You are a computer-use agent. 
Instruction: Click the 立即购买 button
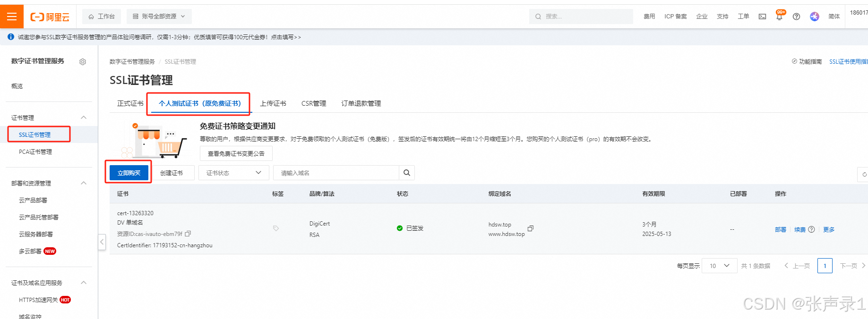(x=129, y=173)
